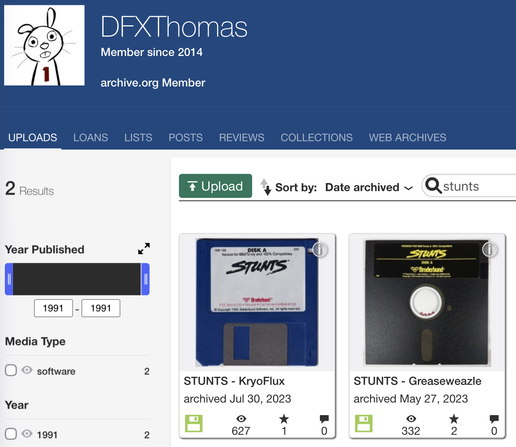This screenshot has height=447, width=516.
Task: Open the STUNTS - Greaseweazle title link
Action: [x=417, y=381]
